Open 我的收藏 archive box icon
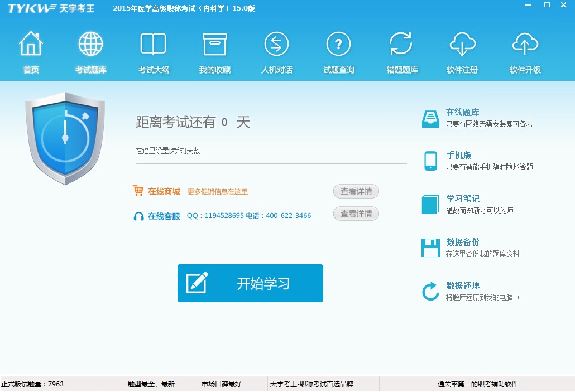The width and height of the screenshot is (575, 392). pyautogui.click(x=215, y=45)
